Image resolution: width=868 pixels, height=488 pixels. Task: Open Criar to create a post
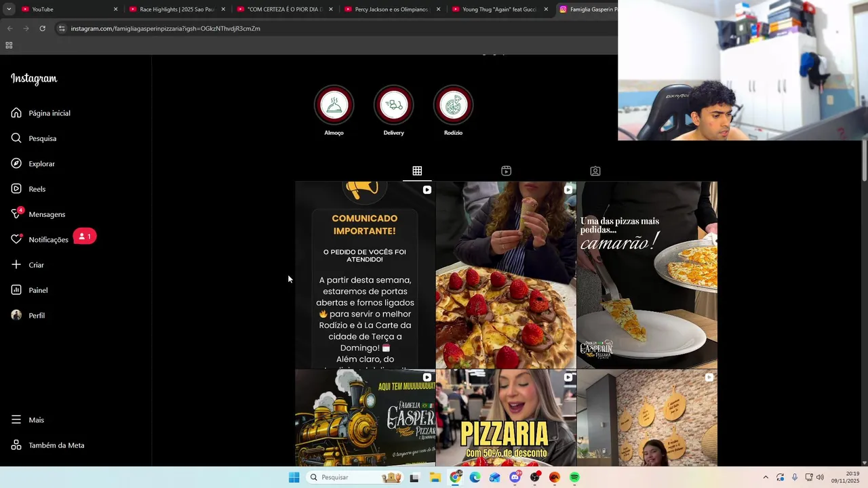(x=28, y=265)
